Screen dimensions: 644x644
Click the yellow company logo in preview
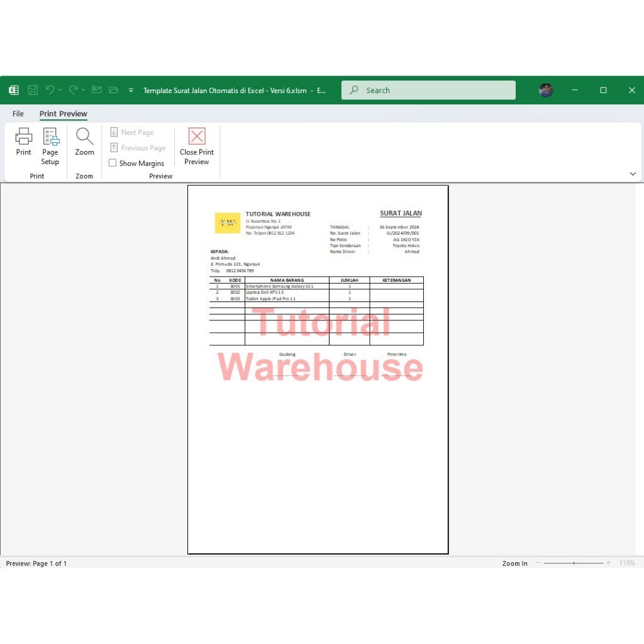(227, 223)
